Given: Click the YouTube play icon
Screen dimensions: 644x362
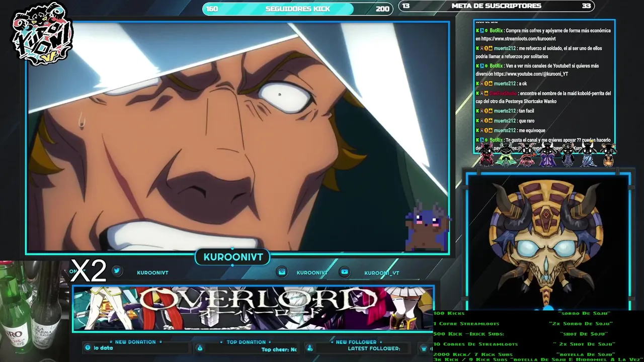Looking at the screenshot, I should (345, 272).
